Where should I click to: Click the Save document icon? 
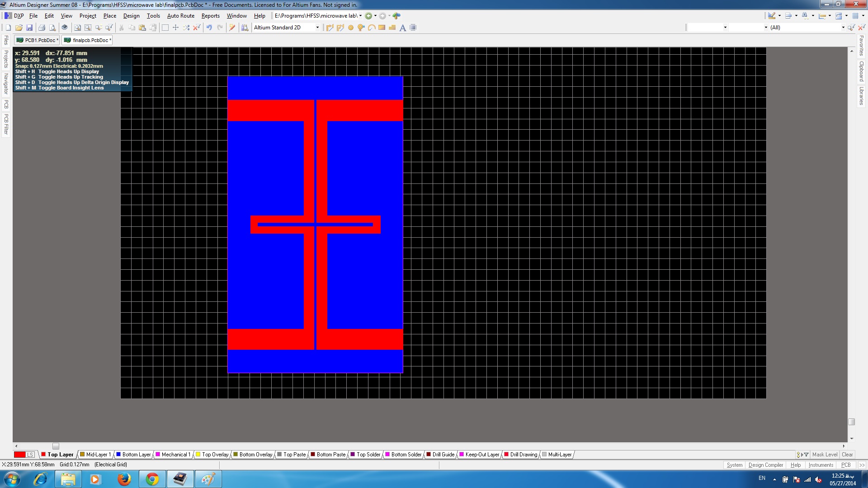(29, 28)
